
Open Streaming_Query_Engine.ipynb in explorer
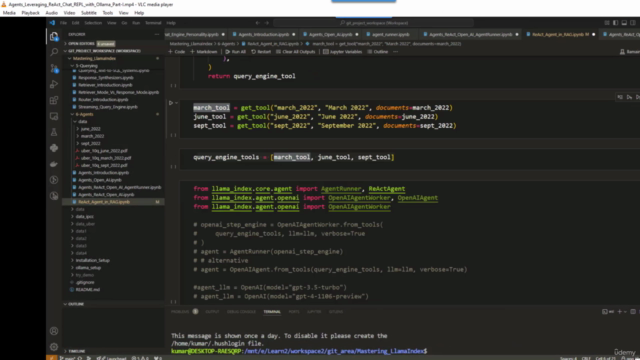pyautogui.click(x=108, y=107)
